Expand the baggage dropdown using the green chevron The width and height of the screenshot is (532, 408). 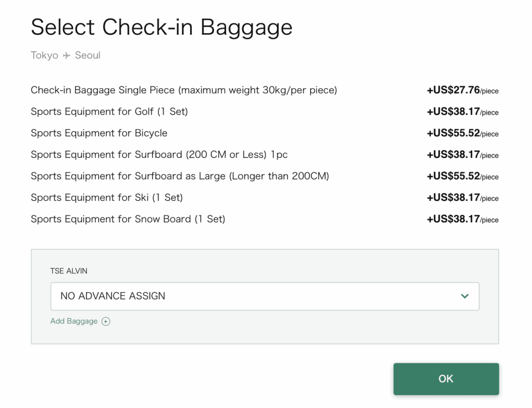coord(464,296)
